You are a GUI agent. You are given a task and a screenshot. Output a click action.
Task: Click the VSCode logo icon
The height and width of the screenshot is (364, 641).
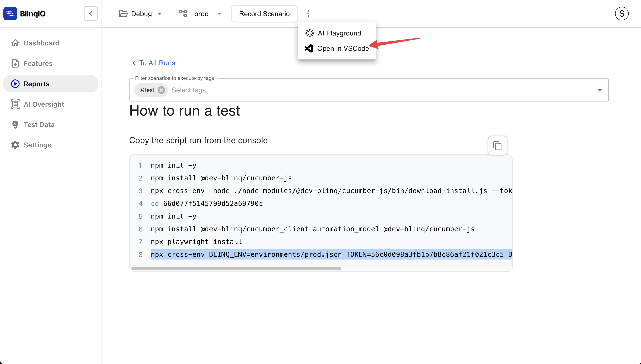pyautogui.click(x=309, y=48)
